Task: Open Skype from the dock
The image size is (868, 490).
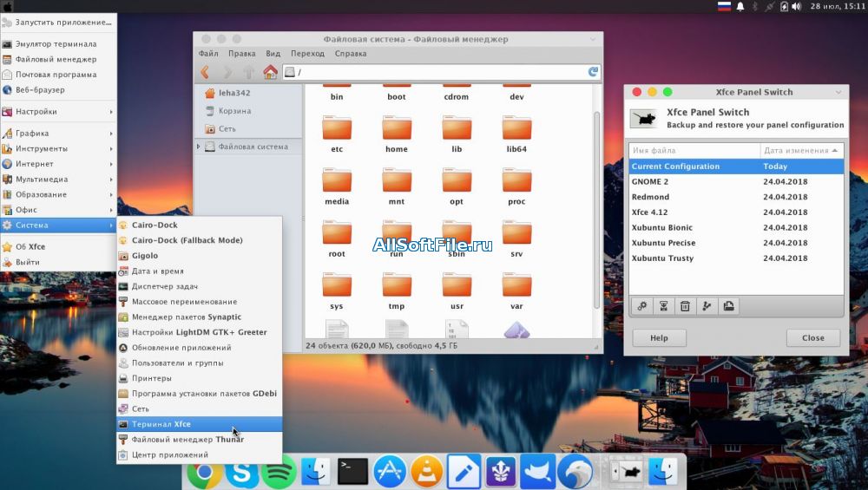Action: point(241,472)
